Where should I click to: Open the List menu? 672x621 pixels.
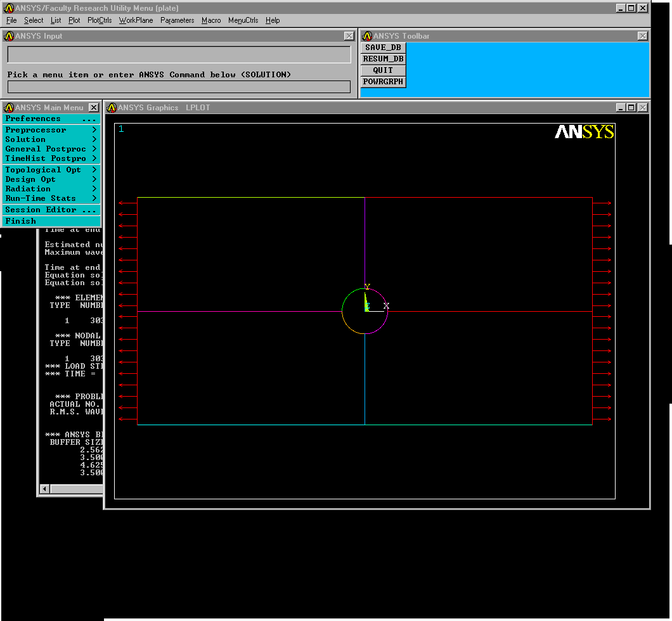click(x=56, y=20)
